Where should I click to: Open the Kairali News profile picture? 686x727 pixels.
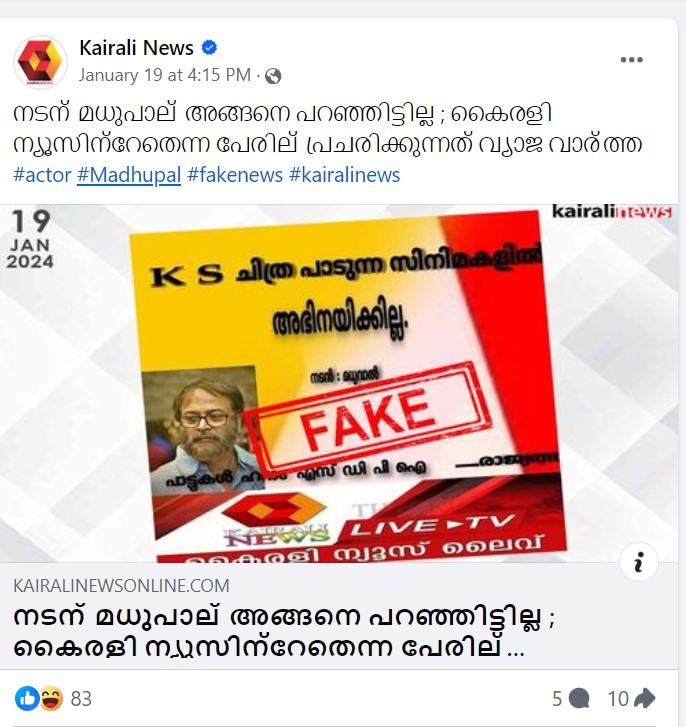pos(40,62)
